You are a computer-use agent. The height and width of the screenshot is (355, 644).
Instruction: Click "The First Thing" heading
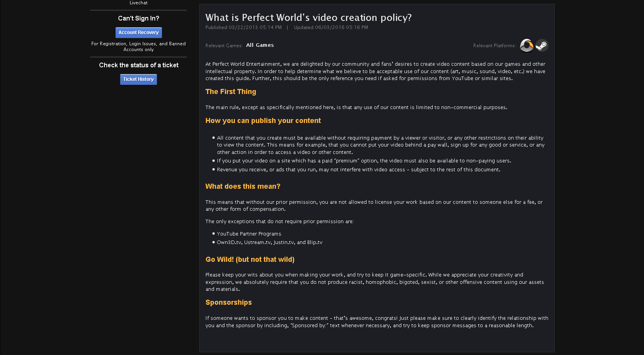[231, 92]
